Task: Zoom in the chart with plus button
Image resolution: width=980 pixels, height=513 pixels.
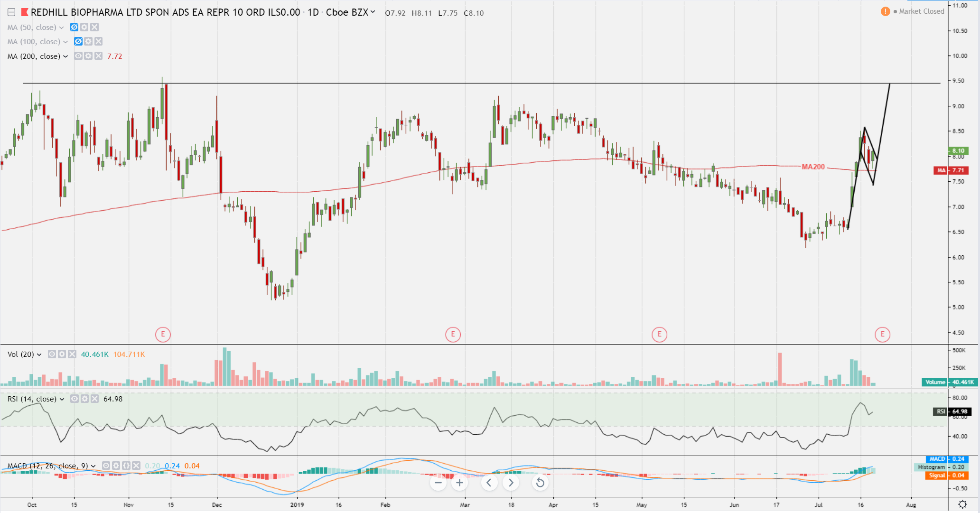Action: click(459, 483)
